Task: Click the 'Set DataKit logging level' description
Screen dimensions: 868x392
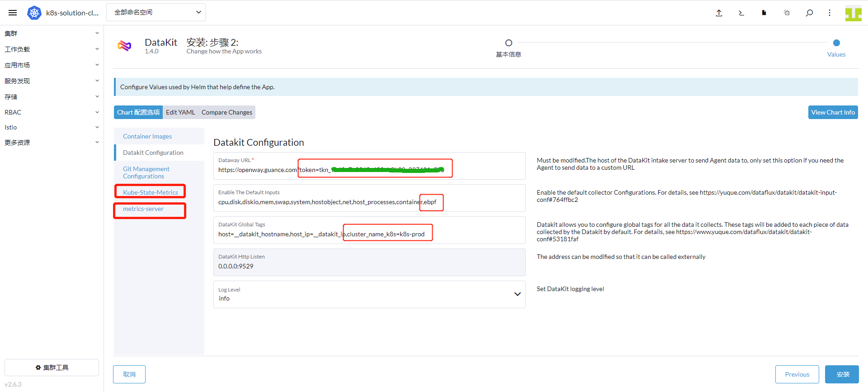Action: [570, 289]
